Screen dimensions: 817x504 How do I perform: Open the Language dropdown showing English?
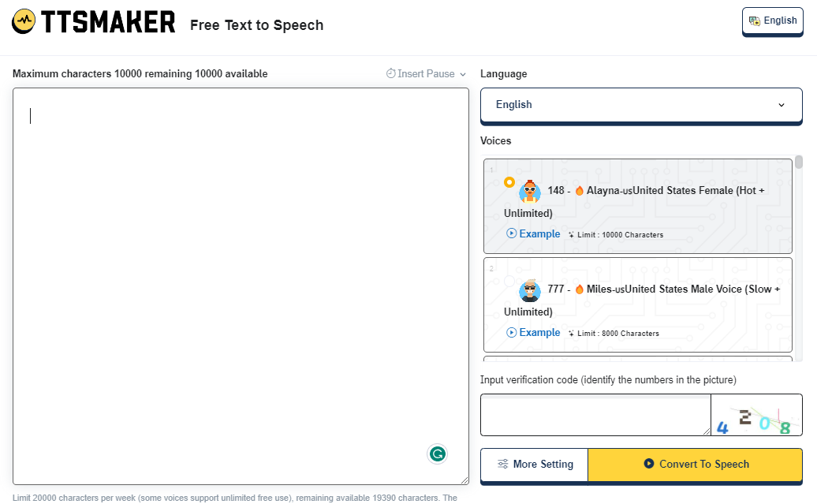[x=641, y=105]
